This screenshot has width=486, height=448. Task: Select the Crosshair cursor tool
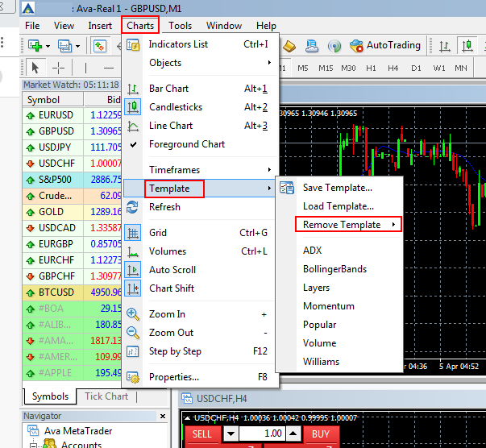[58, 68]
